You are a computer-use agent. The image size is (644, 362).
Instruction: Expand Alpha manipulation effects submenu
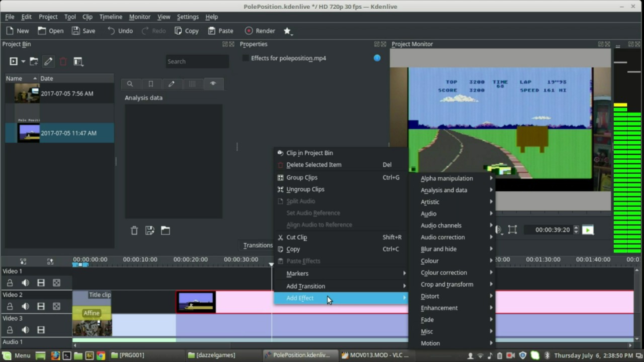tap(452, 178)
